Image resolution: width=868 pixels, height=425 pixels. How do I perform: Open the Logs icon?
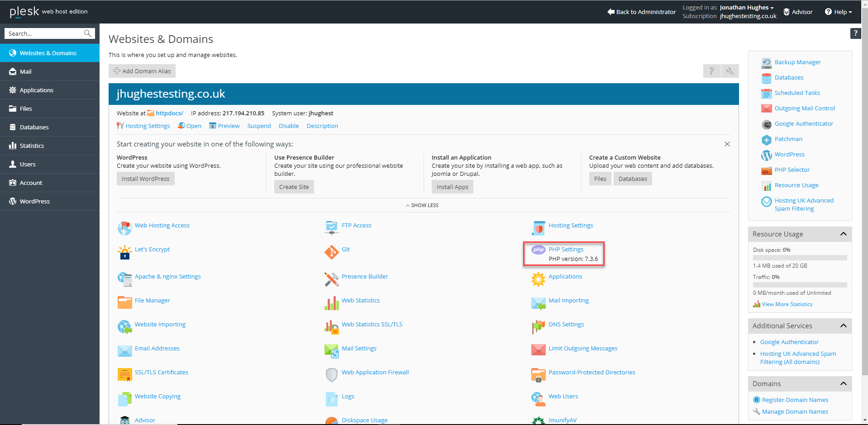[332, 399]
